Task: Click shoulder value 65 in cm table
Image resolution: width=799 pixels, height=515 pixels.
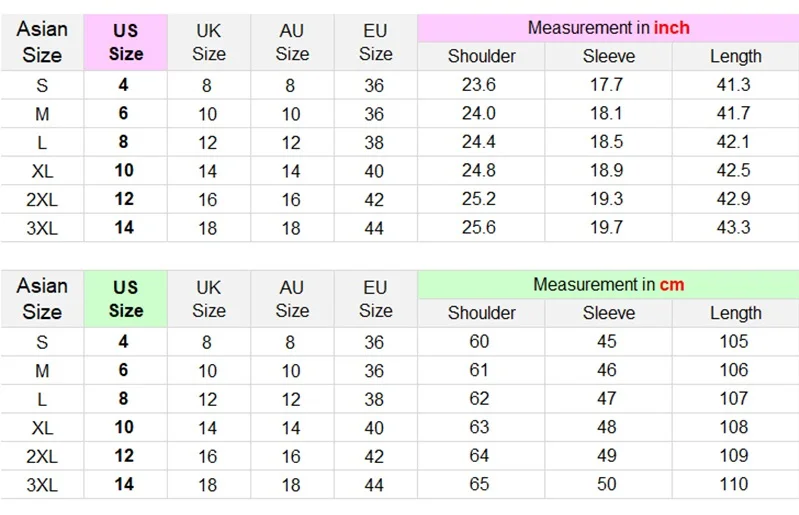Action: [x=479, y=484]
